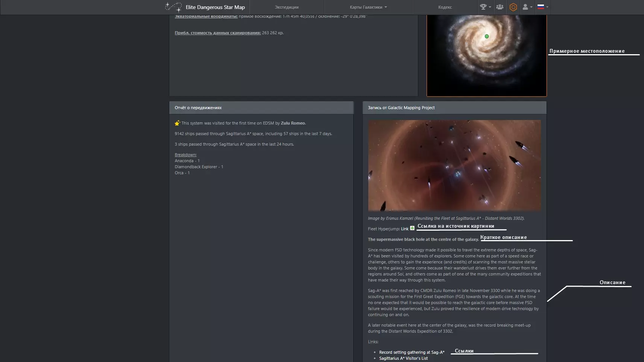Click the arrow beside the flag icon

[x=547, y=7]
